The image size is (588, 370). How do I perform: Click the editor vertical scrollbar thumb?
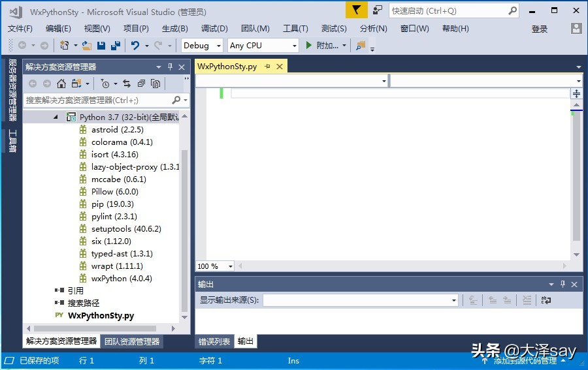pos(576,176)
